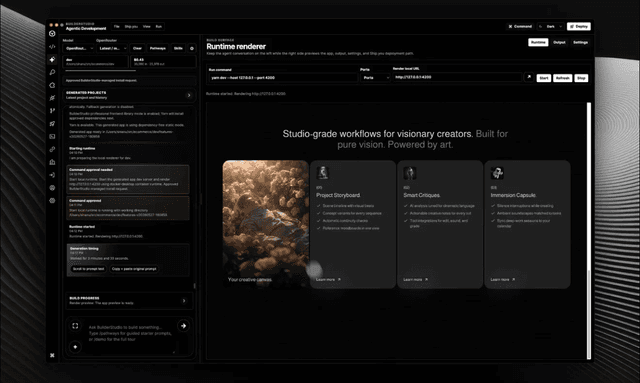
Task: Open the Latest model version dropdown
Action: pyautogui.click(x=112, y=48)
